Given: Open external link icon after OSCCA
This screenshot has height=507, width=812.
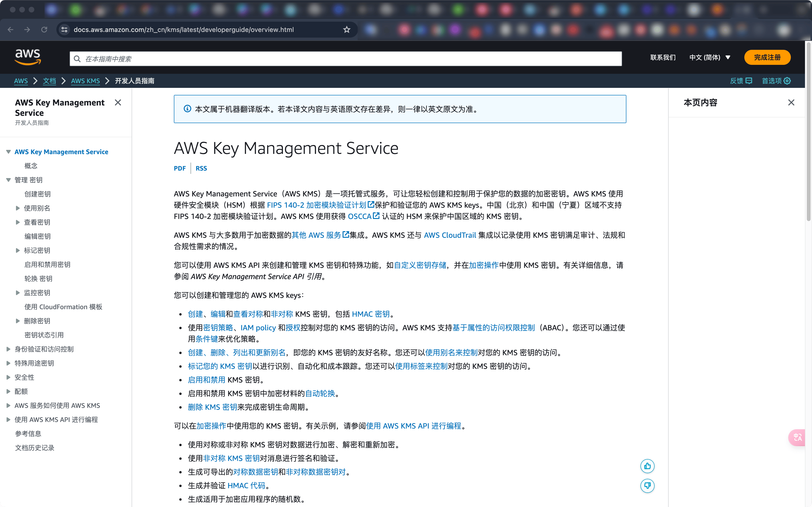Looking at the screenshot, I should click(x=376, y=216).
